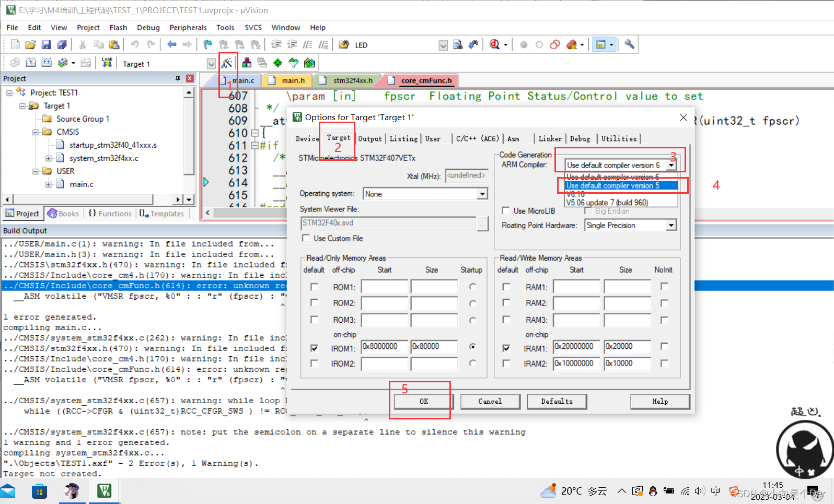834x504 pixels.
Task: Click the volume icon in system tray
Action: click(x=700, y=491)
